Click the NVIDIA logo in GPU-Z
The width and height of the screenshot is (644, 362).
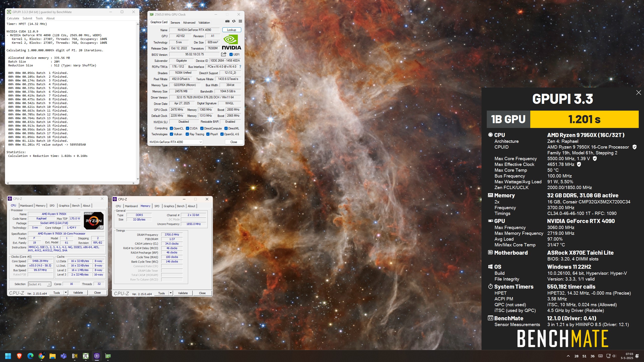tap(231, 42)
